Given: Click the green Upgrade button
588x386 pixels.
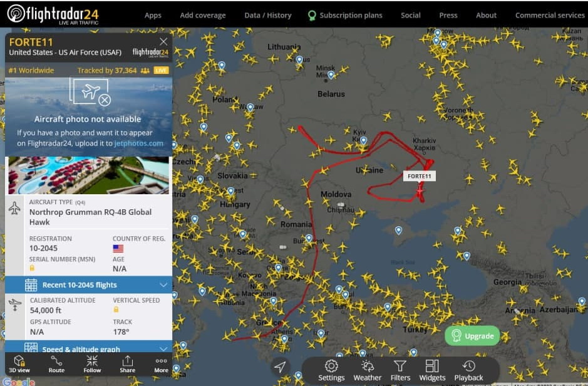Looking at the screenshot, I should pos(473,336).
